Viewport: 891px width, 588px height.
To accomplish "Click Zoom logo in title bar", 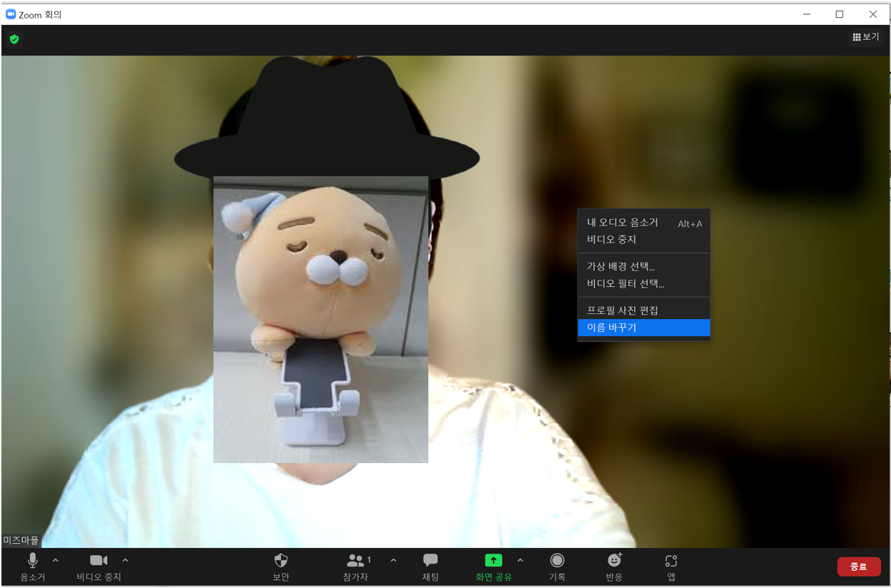I will tap(11, 14).
